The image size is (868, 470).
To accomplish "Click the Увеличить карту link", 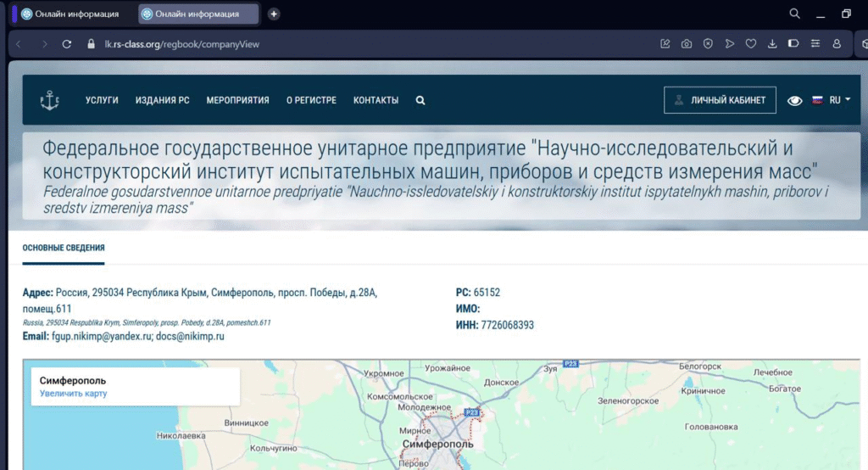I will [74, 394].
